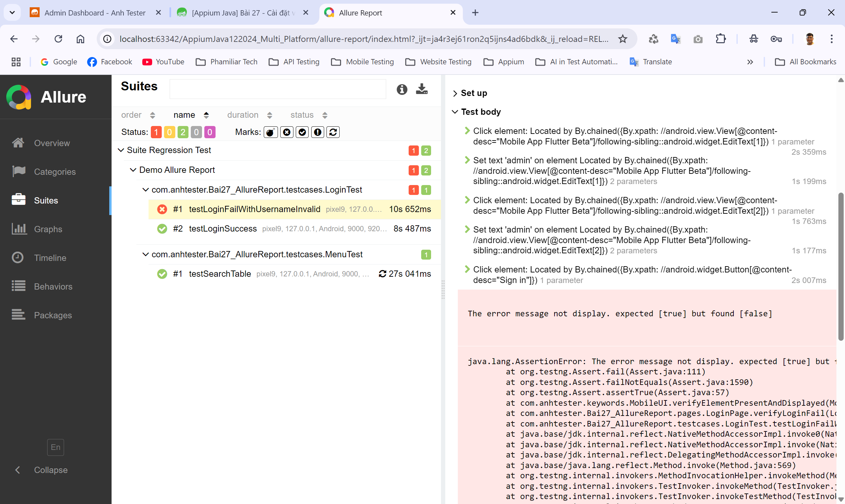The height and width of the screenshot is (504, 845).
Task: Select the testLoginSuccess test case
Action: pos(222,229)
